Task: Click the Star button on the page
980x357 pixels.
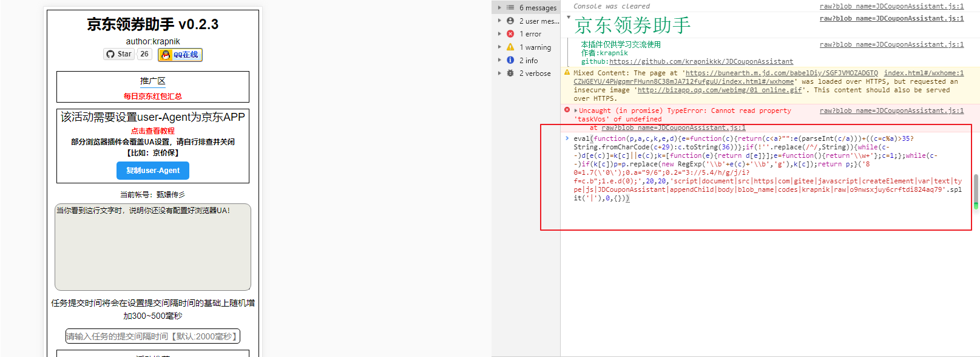Action: click(119, 54)
